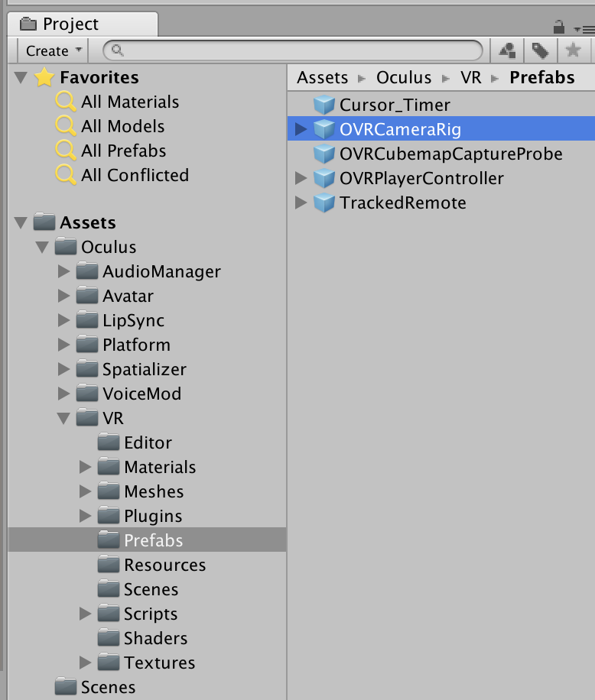Click the Prefabs folder icon in sidebar

point(107,540)
